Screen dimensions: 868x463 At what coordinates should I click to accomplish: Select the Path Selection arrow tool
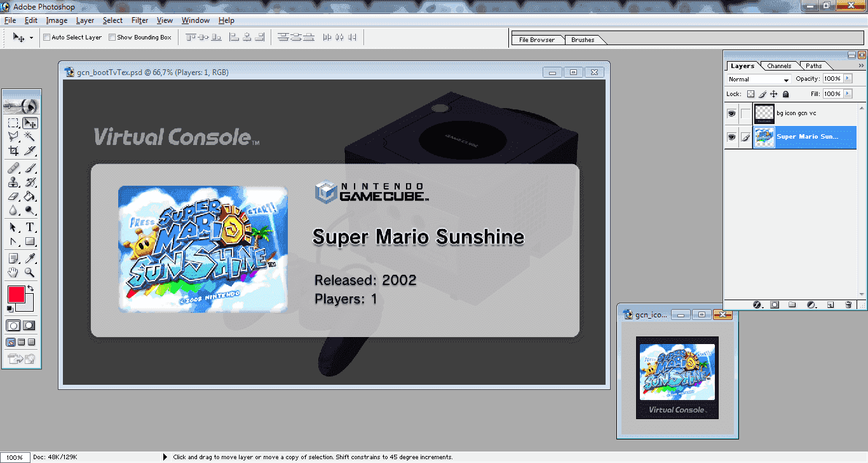[13, 228]
